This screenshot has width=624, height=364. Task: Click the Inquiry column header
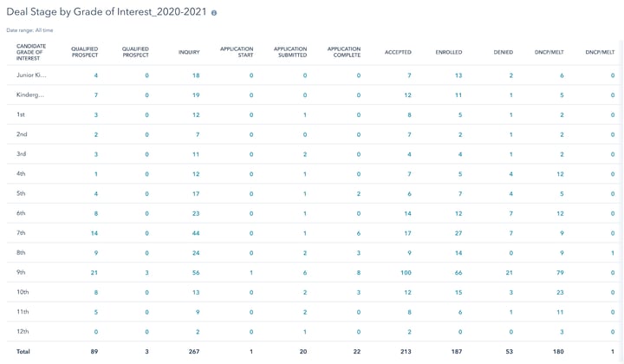pos(189,52)
